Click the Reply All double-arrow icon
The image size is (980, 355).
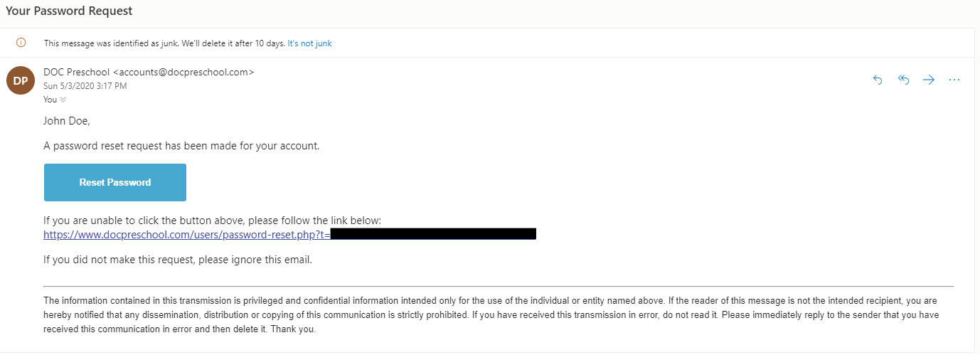click(x=903, y=80)
